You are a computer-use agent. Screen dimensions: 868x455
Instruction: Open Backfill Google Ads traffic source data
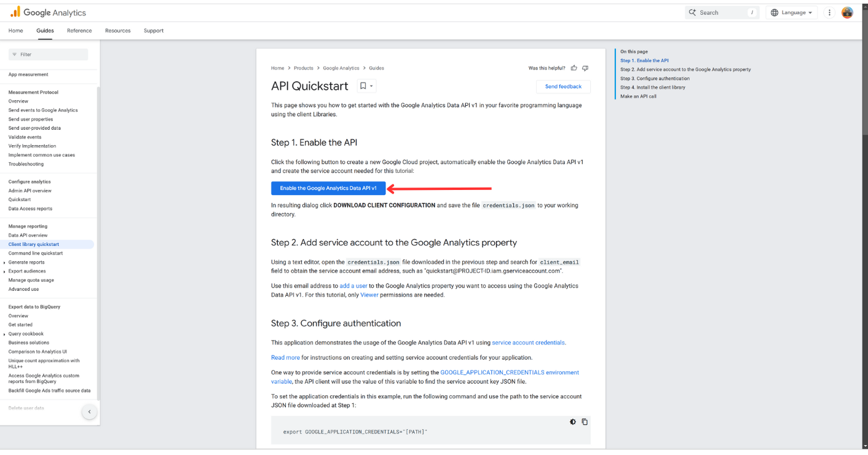tap(49, 391)
